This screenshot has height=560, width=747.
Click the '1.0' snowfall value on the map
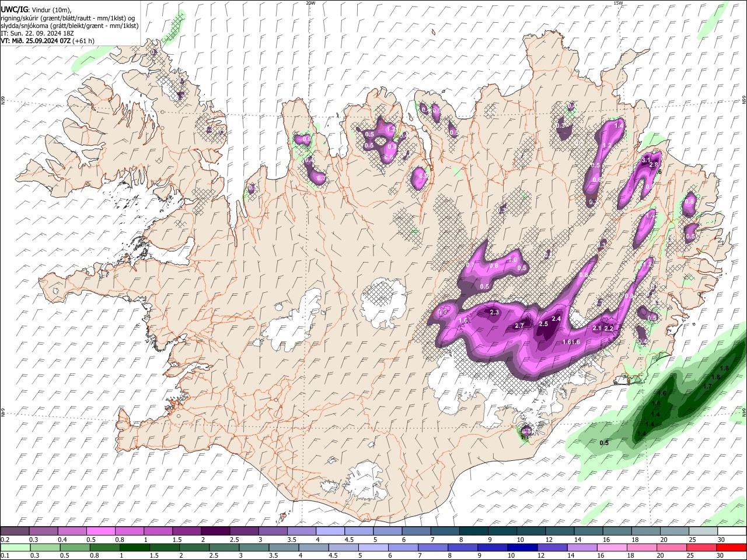513,260
